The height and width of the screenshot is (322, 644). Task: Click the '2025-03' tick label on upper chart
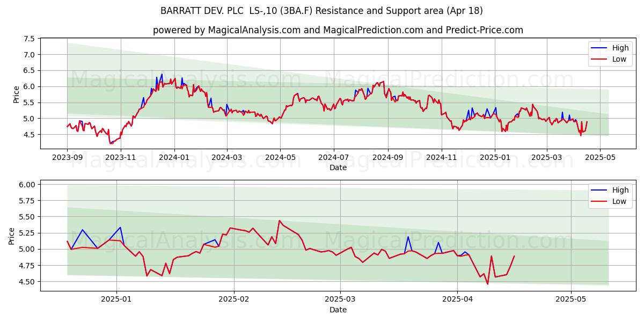click(x=547, y=157)
